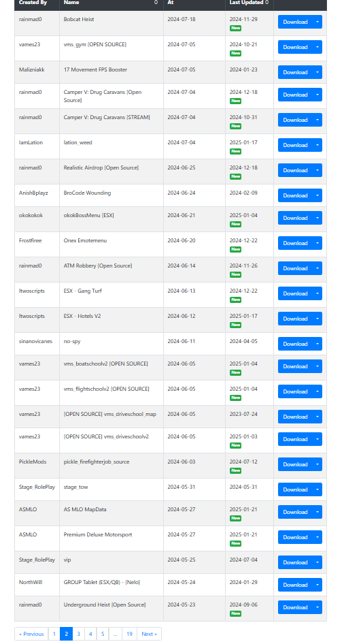Expand download options for Onex Emotemenu

(317, 243)
